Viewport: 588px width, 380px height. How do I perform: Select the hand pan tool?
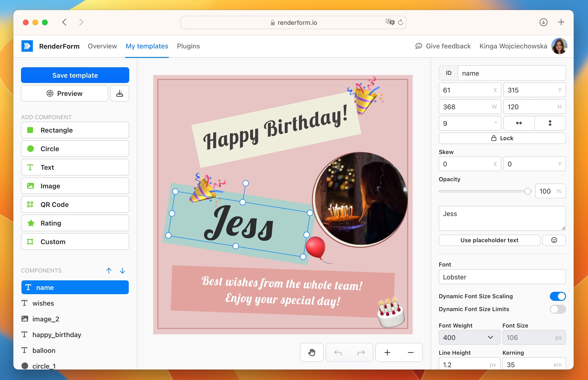tap(312, 352)
